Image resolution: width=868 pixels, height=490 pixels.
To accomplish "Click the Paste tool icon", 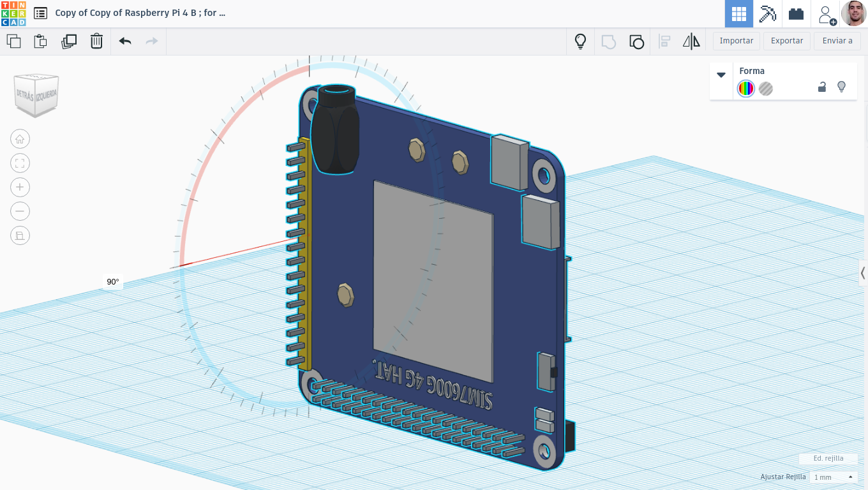I will click(40, 41).
